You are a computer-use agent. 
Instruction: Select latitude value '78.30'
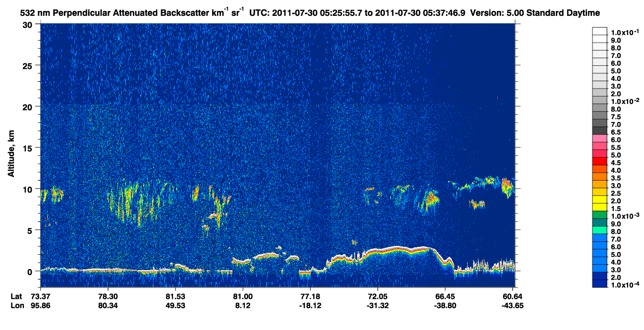click(x=107, y=296)
